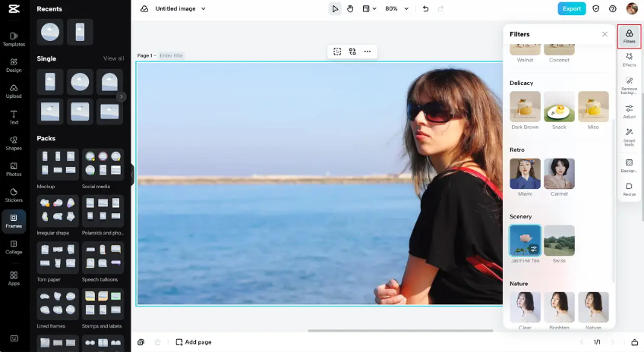Collapse the left panel with handle
The image size is (644, 352).
coord(132,174)
